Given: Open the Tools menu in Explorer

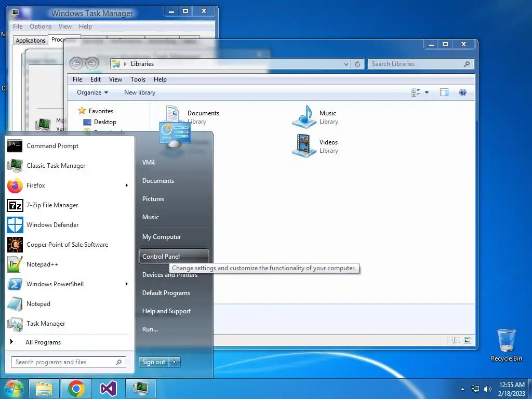Looking at the screenshot, I should (138, 79).
